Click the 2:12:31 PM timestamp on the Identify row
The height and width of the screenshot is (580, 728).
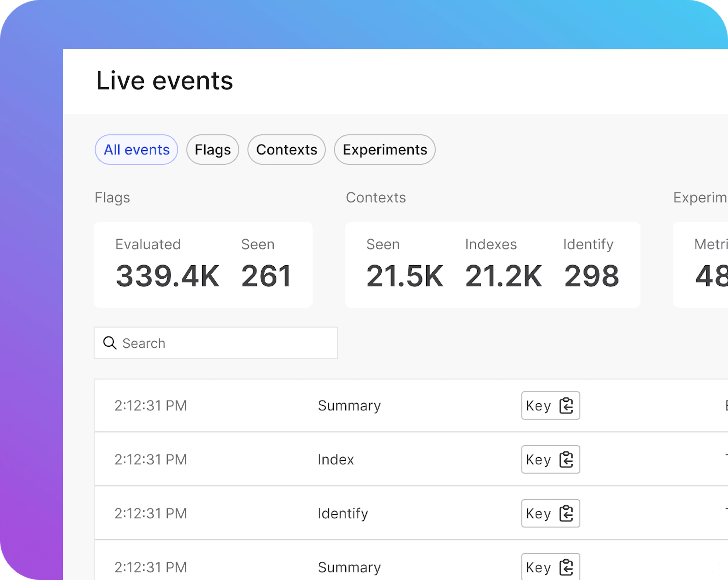151,513
